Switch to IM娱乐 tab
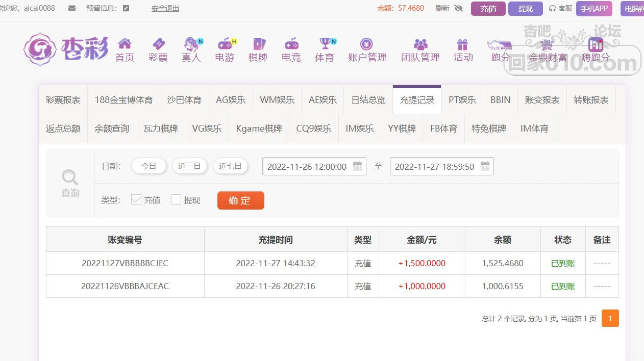This screenshot has height=361, width=644. 360,128
